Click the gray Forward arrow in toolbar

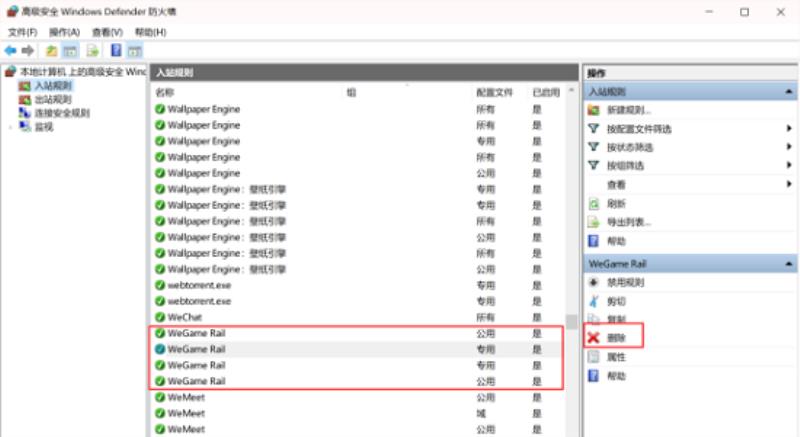(28, 50)
